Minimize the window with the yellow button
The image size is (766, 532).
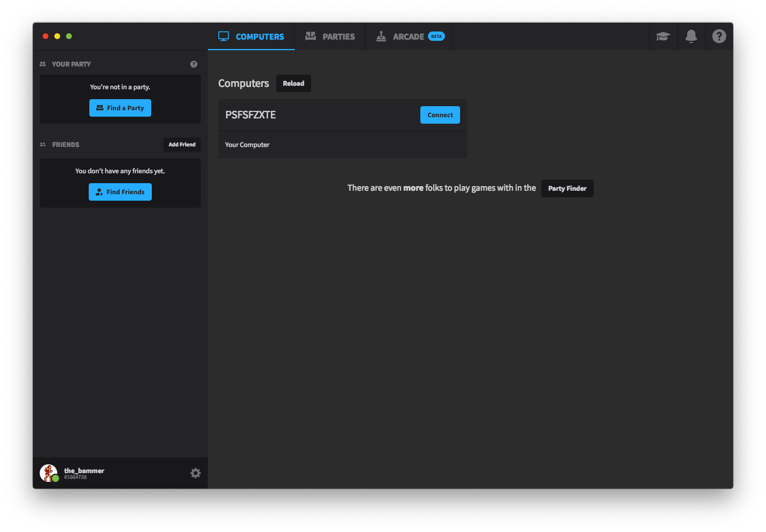(x=57, y=36)
